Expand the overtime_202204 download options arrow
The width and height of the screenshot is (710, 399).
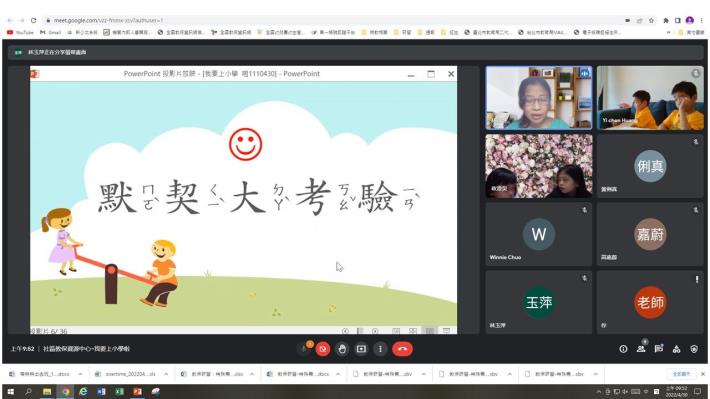coord(166,374)
